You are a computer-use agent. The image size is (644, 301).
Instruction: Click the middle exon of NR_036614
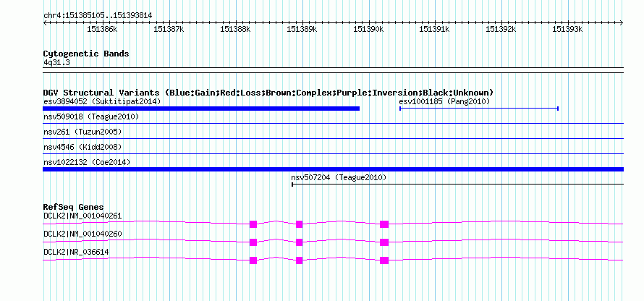tap(299, 260)
